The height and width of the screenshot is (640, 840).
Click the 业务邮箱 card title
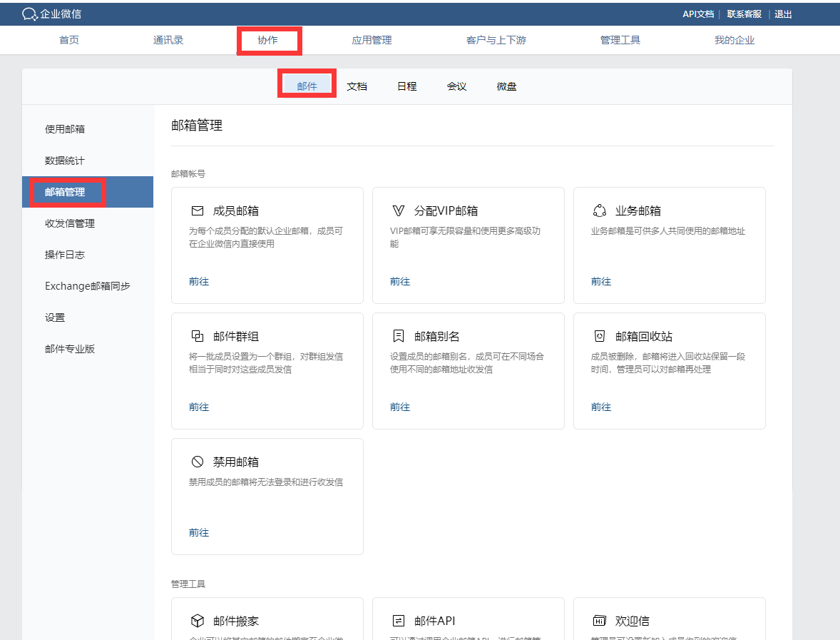(x=638, y=210)
